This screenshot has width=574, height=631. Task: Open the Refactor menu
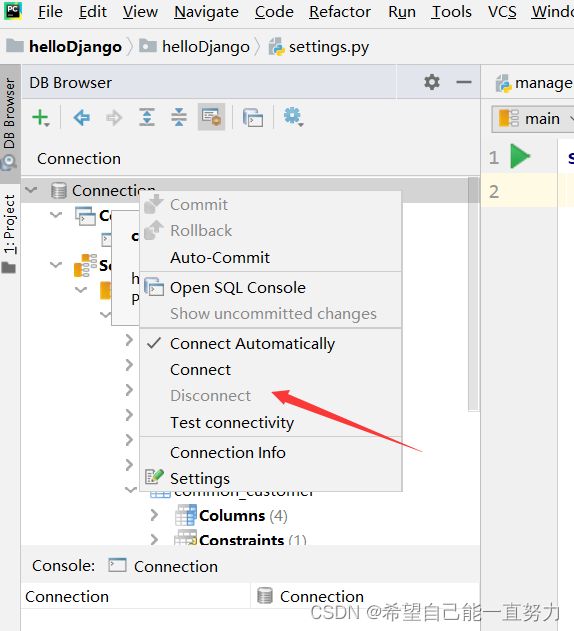pos(340,11)
